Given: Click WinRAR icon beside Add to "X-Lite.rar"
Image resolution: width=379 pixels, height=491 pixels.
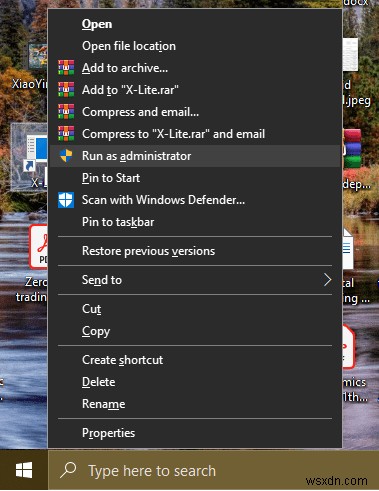Looking at the screenshot, I should coord(66,90).
